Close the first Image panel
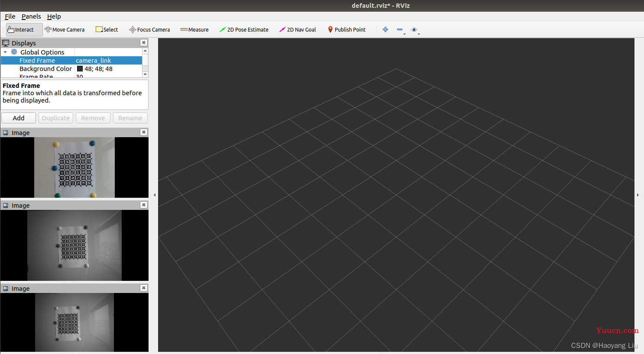The height and width of the screenshot is (354, 644). (144, 132)
